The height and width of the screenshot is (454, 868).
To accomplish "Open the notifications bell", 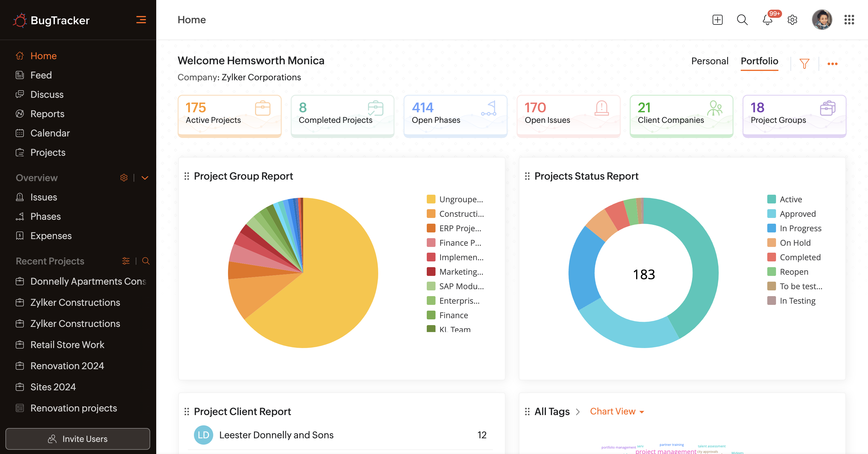I will point(767,20).
